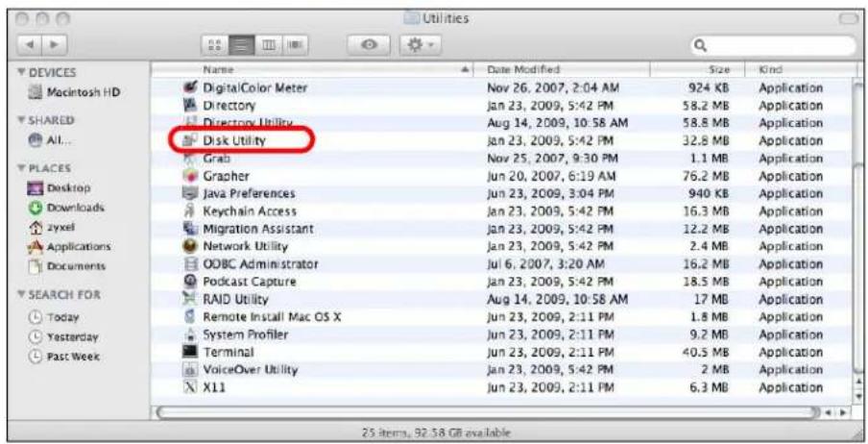This screenshot has width=868, height=444.
Task: Click the Directory application icon
Action: (x=190, y=106)
